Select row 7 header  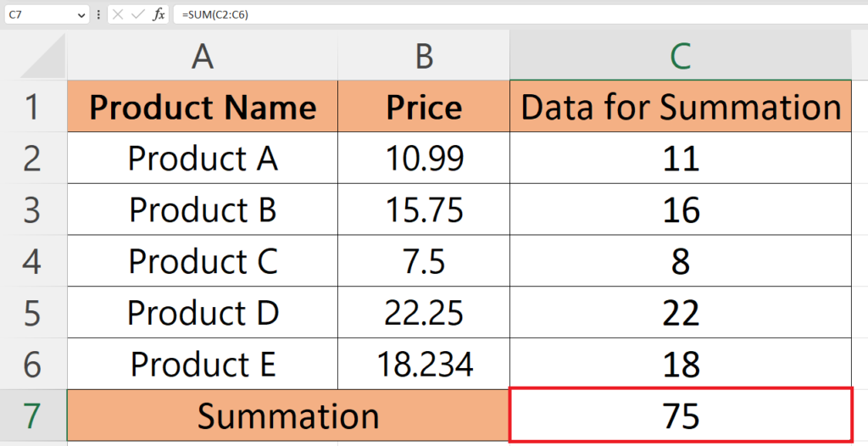click(33, 415)
